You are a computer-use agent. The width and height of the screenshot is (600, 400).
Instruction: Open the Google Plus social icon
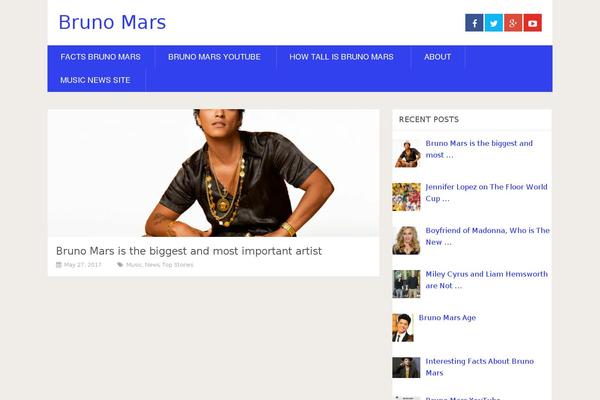(513, 23)
